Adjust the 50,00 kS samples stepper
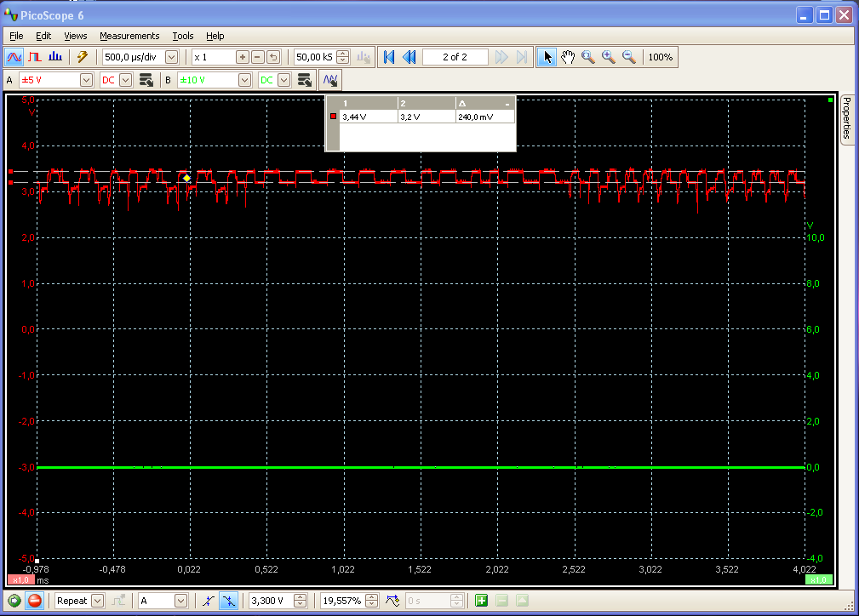The image size is (859, 616). (x=343, y=57)
